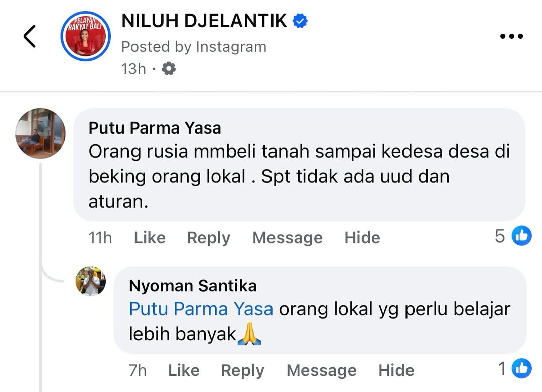Click the like reaction icon showing 5
Image resolution: width=542 pixels, height=392 pixels.
click(521, 236)
